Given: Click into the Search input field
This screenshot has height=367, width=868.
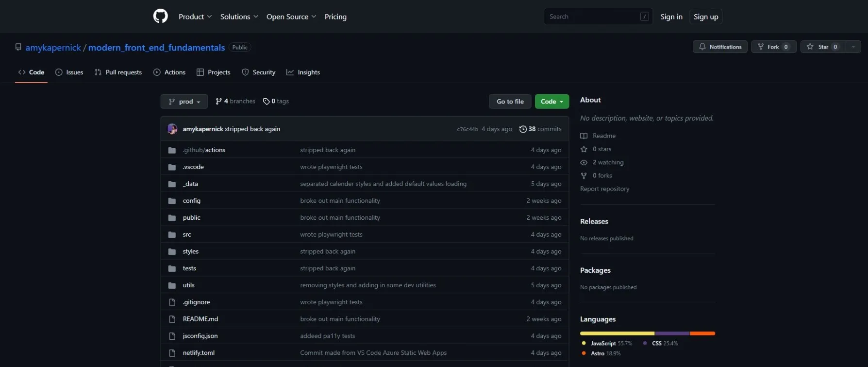Looking at the screenshot, I should [x=592, y=17].
